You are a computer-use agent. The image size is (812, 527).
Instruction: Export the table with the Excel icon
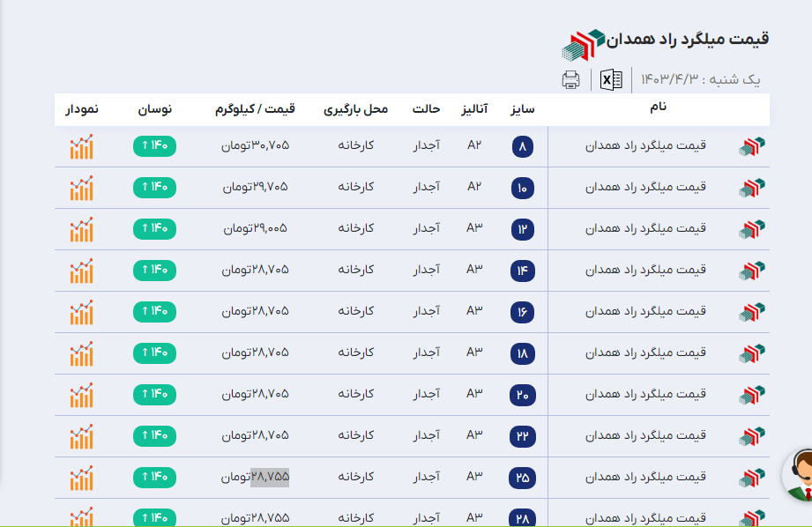[611, 79]
